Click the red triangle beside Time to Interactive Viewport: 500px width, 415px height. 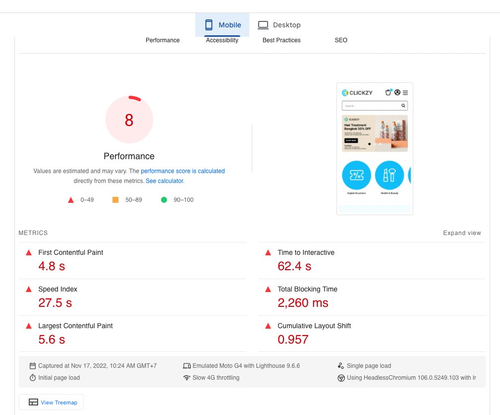pos(268,253)
